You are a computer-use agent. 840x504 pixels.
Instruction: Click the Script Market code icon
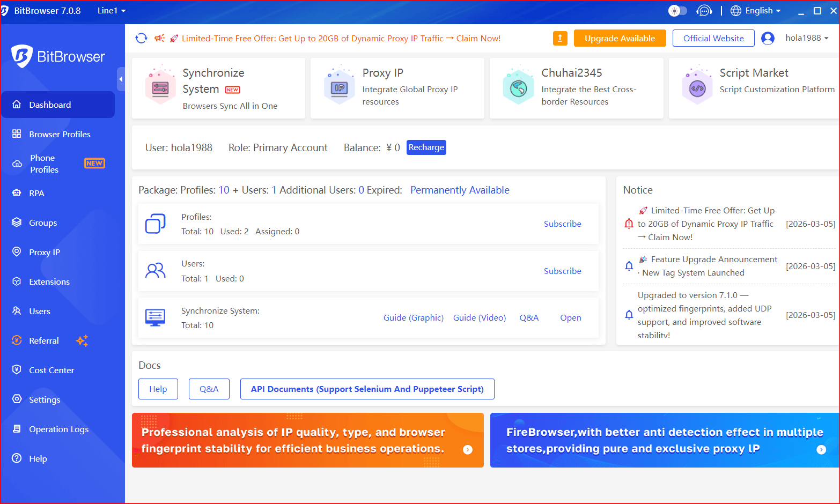[x=697, y=88]
